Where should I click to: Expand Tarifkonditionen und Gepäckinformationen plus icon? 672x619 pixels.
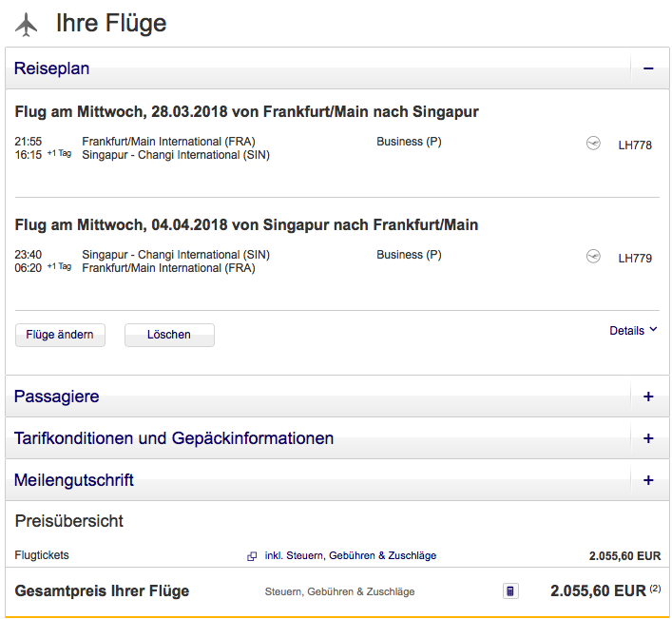click(648, 438)
